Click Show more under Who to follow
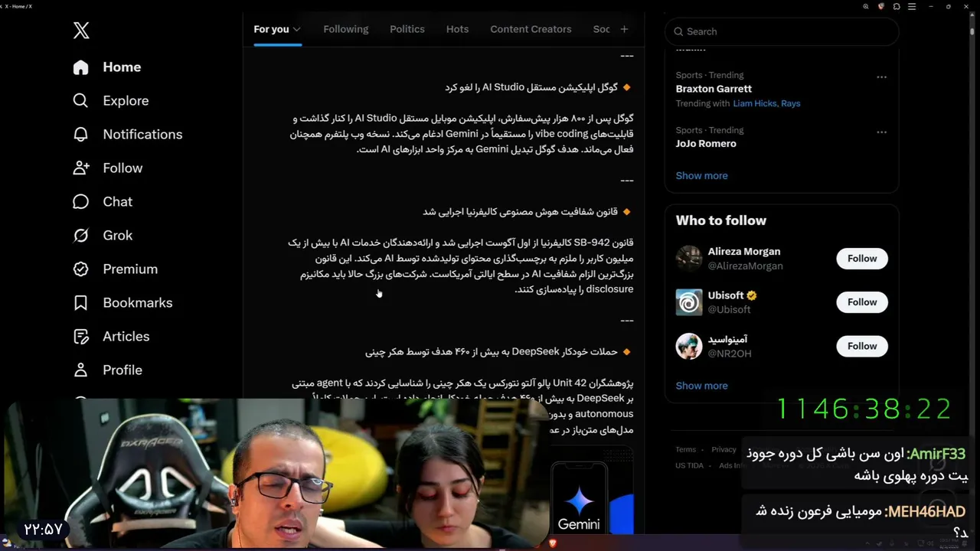This screenshot has width=980, height=551. tap(701, 386)
